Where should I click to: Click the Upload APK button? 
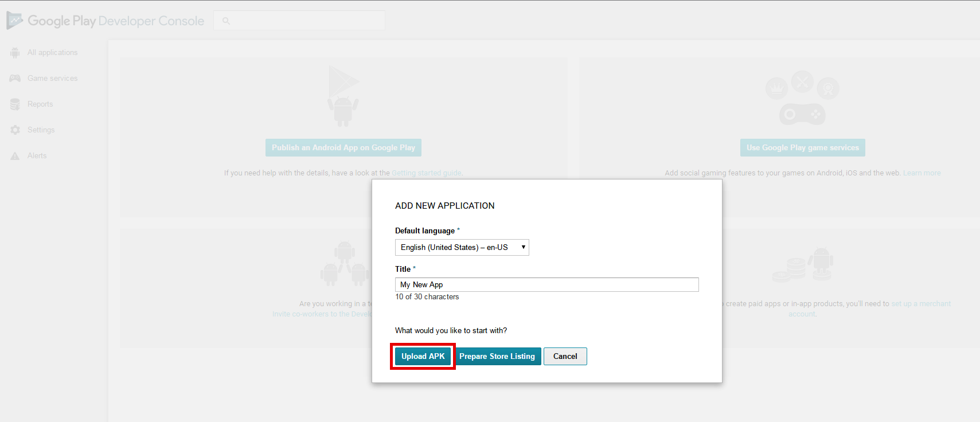coord(423,356)
